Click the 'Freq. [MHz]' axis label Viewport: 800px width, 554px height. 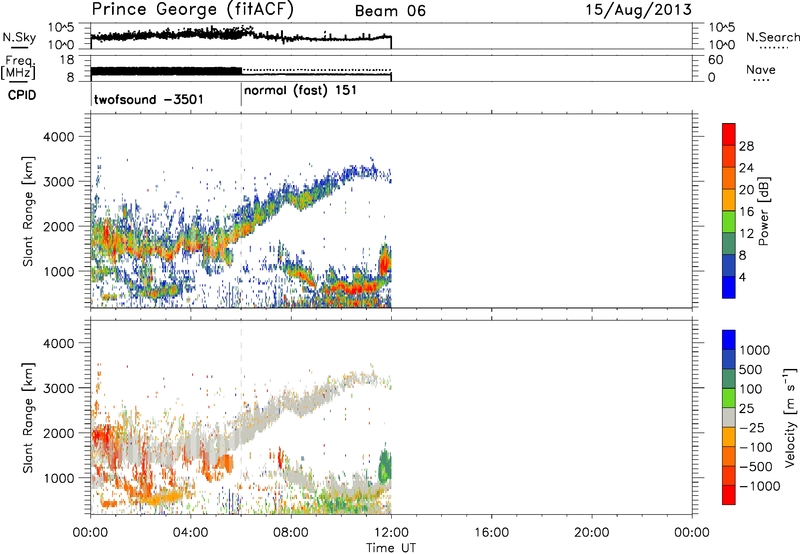[x=18, y=68]
